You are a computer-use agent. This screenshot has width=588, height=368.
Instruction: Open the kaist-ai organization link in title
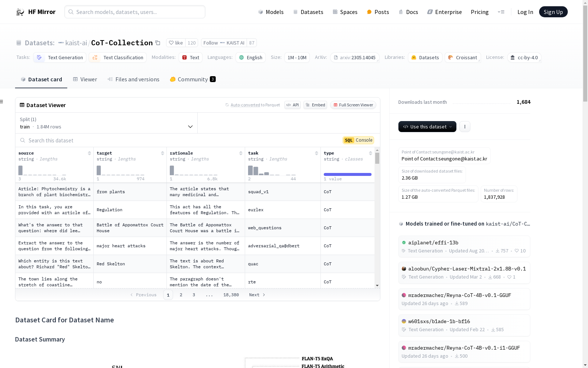pos(76,43)
